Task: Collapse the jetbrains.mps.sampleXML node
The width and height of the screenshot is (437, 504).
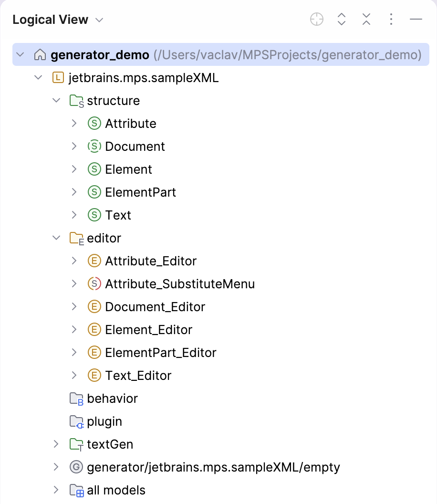Action: (38, 77)
